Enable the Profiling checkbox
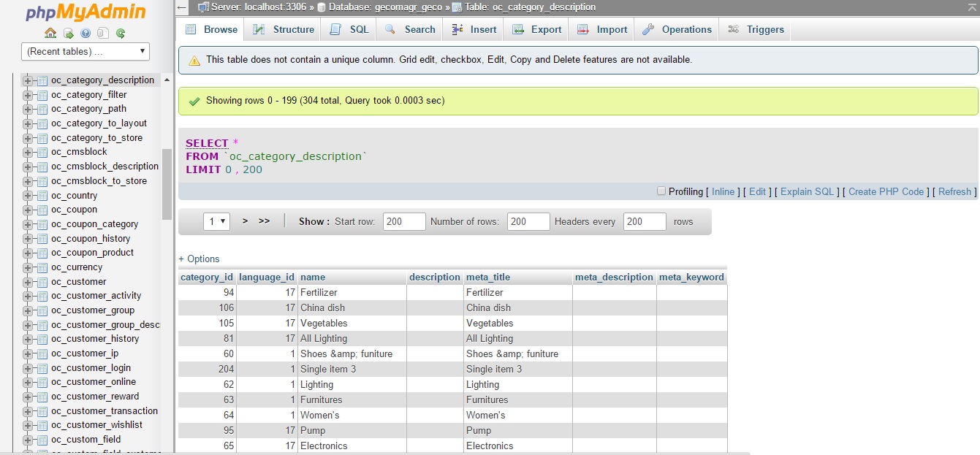The width and height of the screenshot is (980, 455). 661,191
